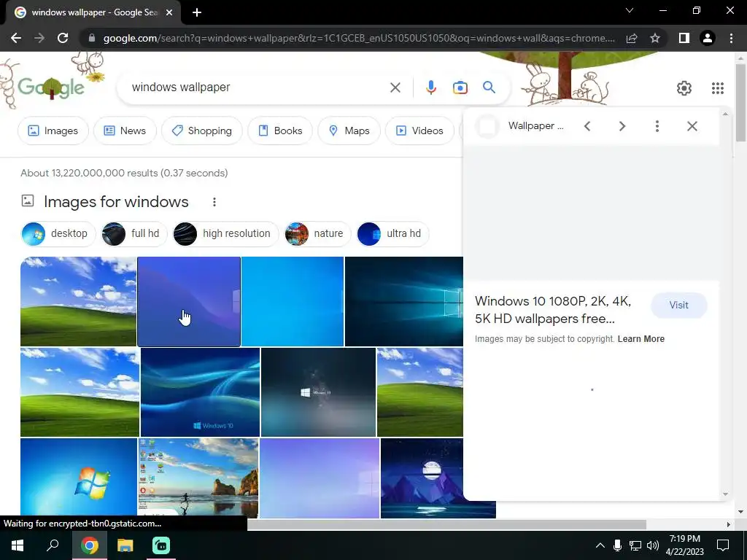Viewport: 747px width, 560px height.
Task: Open Chrome's three-dot menu
Action: click(x=731, y=38)
